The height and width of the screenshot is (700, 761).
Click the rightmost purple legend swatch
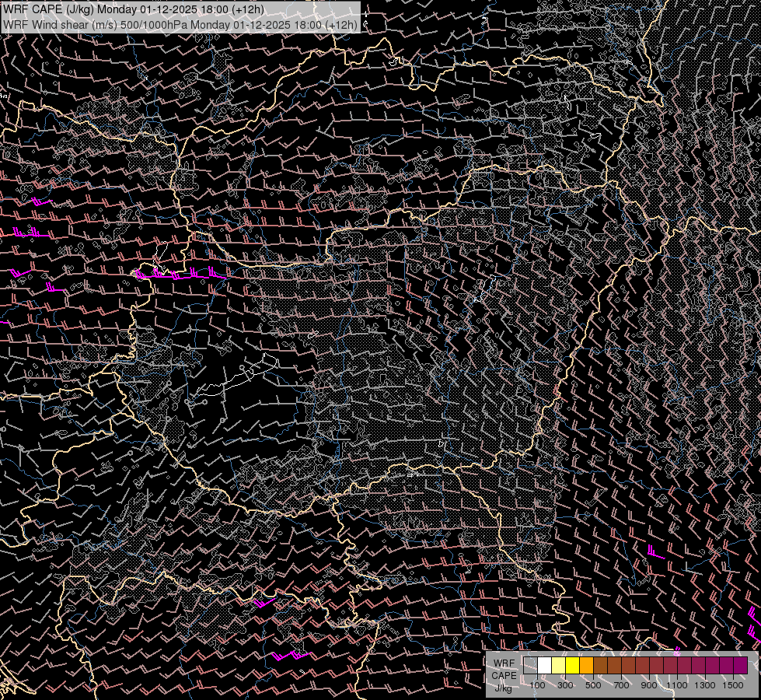click(740, 665)
